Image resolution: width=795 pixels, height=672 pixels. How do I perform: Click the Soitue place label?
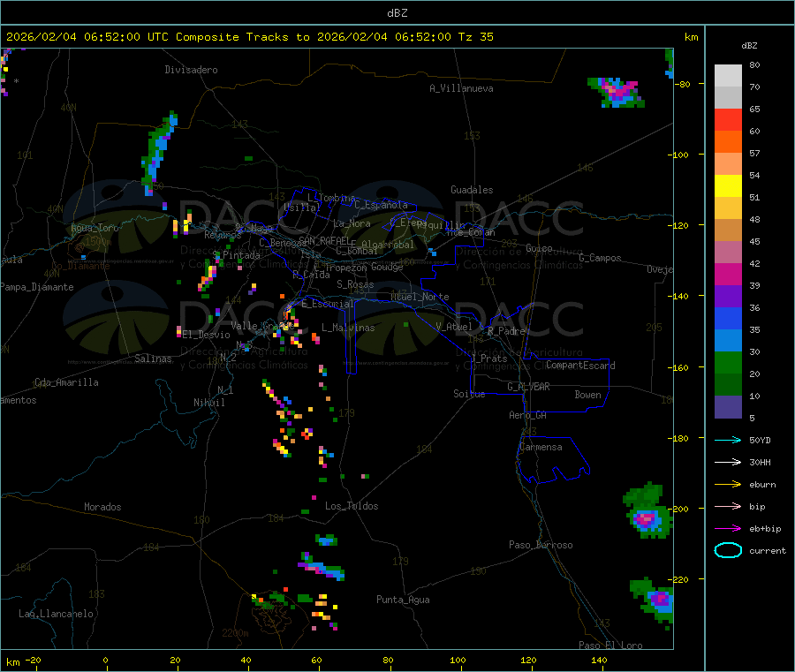469,394
